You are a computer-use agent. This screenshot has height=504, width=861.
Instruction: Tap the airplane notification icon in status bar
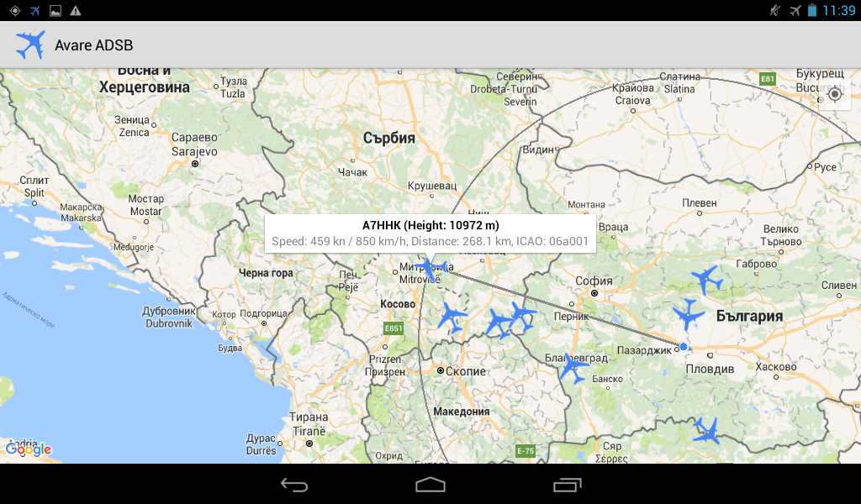[35, 10]
